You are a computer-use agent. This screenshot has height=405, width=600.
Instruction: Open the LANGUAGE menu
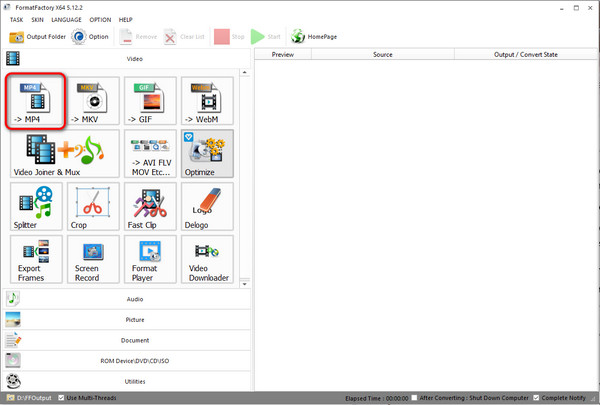click(66, 20)
